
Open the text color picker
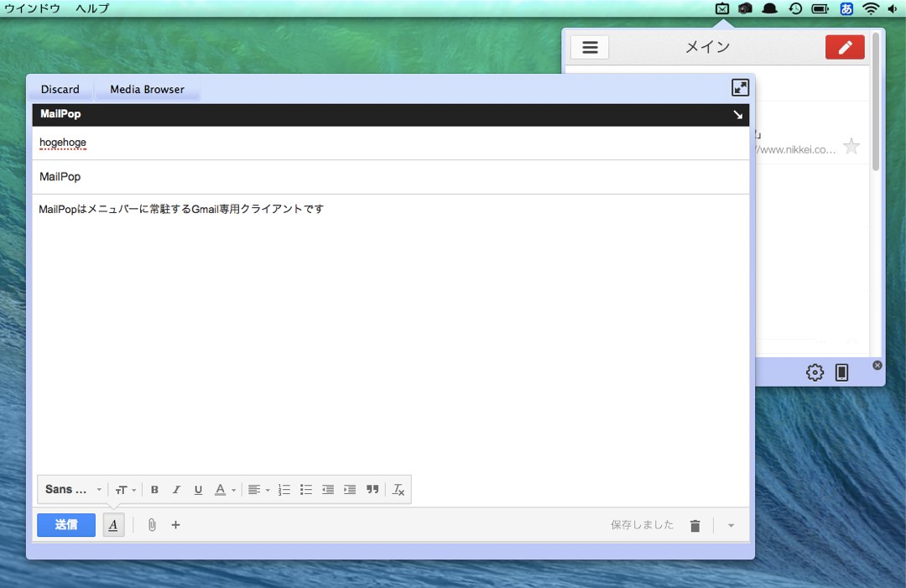coord(225,490)
